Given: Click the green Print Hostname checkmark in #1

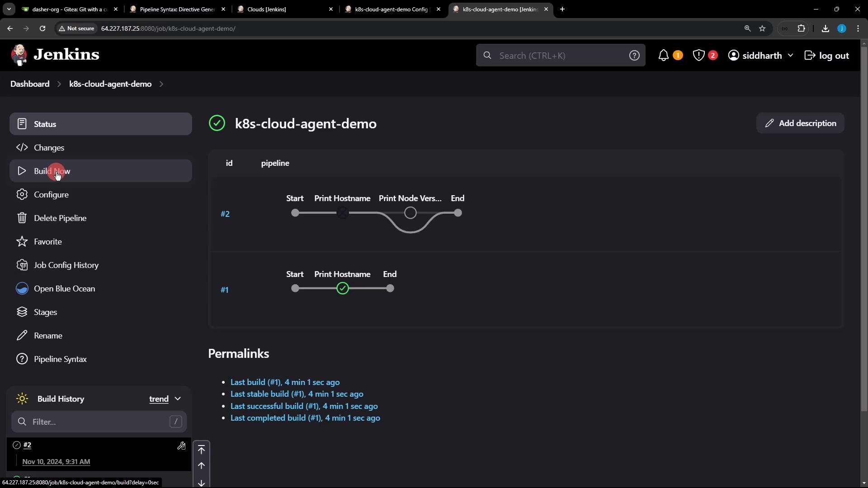Looking at the screenshot, I should [x=343, y=288].
